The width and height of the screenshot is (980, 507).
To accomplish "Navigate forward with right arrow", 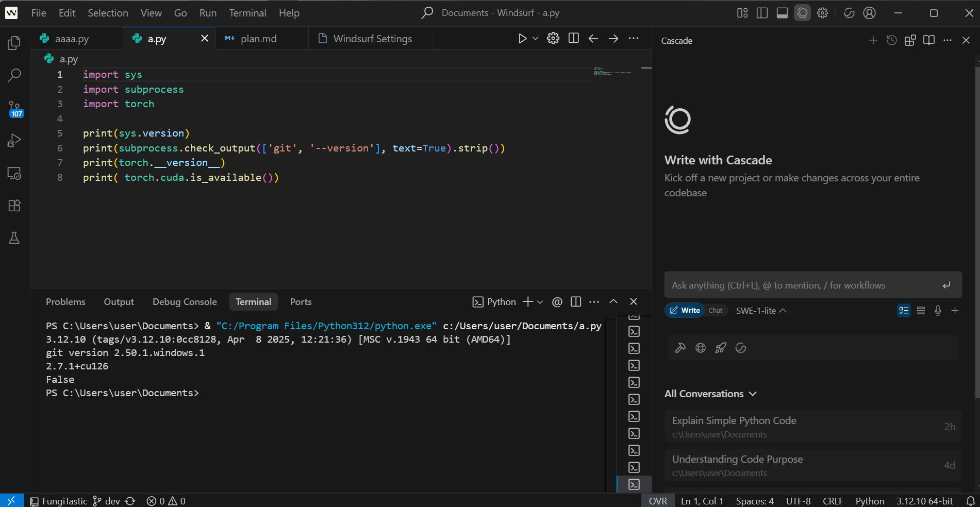I will [613, 38].
